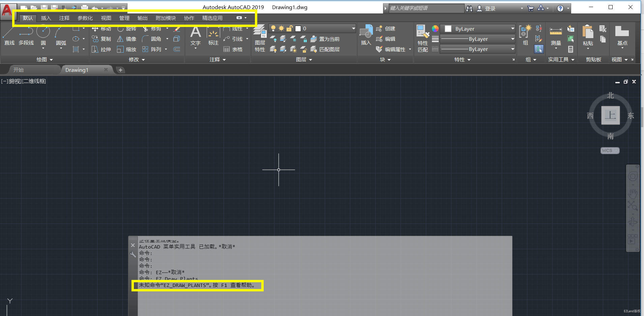Image resolution: width=644 pixels, height=316 pixels.
Task: Select the 直线 line tool
Action: click(9, 36)
